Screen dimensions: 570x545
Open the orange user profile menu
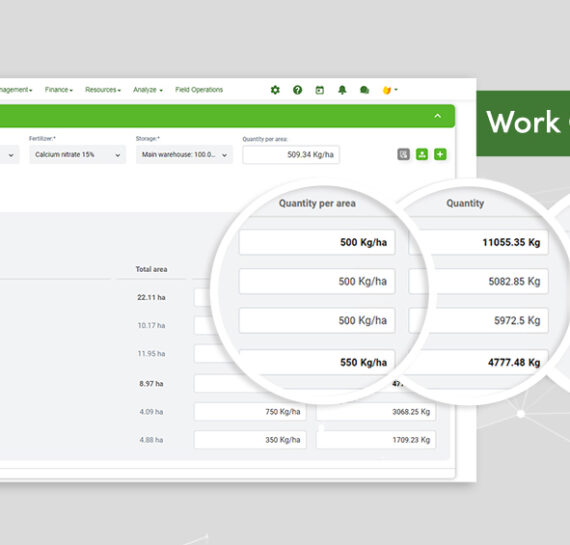(390, 90)
